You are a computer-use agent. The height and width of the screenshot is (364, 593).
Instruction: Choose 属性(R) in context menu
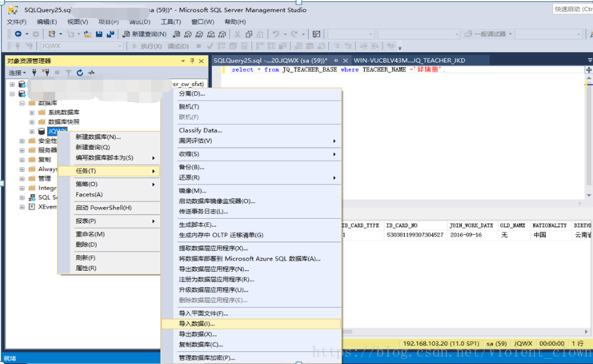coord(109,269)
